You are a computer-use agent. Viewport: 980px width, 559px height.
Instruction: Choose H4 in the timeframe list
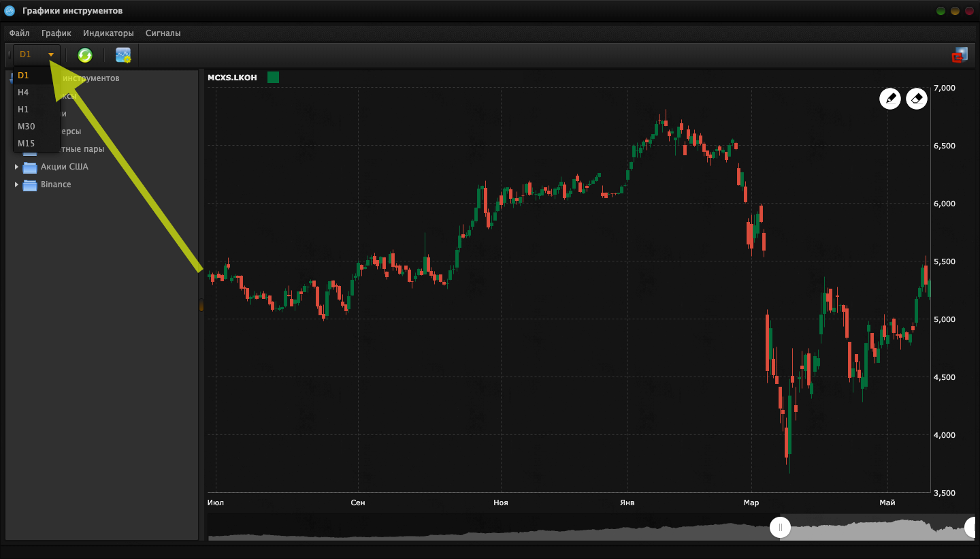(37, 93)
